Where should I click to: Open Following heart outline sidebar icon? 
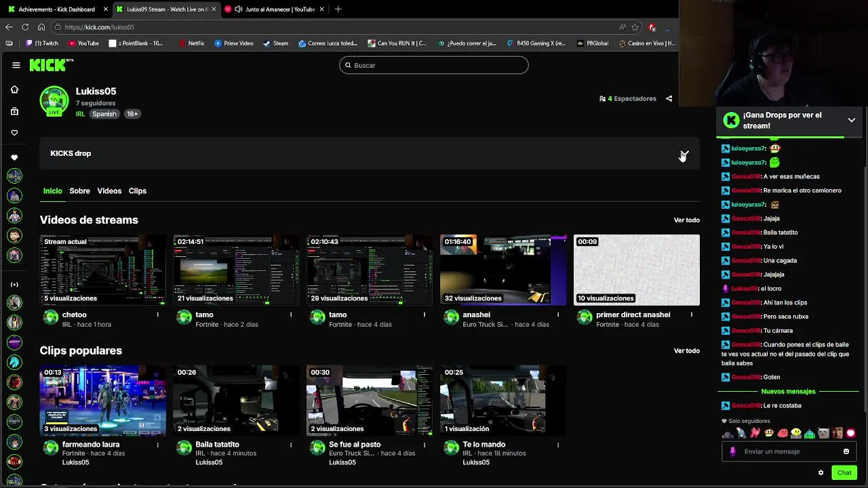[x=14, y=133]
